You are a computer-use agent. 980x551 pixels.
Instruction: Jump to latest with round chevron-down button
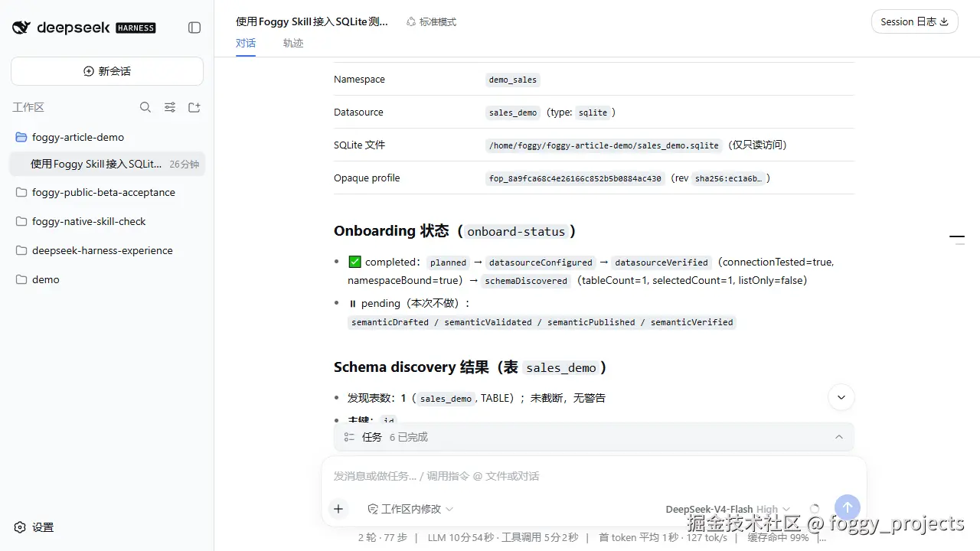[x=841, y=397]
